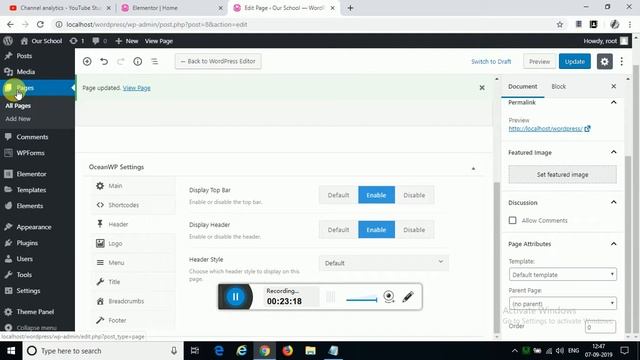Bookmark this page with star icon

pos(560,24)
